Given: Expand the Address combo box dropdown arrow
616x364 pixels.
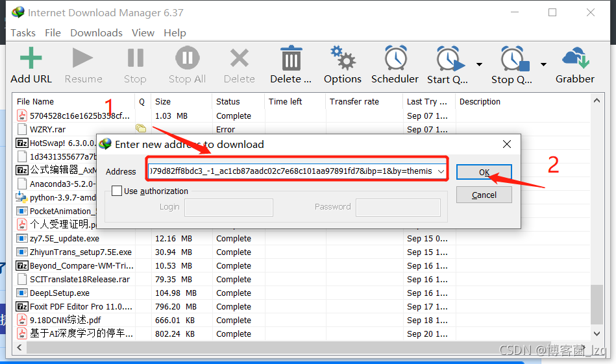Looking at the screenshot, I should coord(441,171).
